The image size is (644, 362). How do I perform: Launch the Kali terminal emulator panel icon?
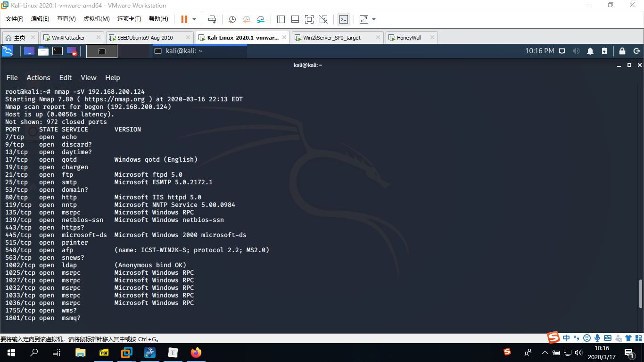pyautogui.click(x=58, y=51)
